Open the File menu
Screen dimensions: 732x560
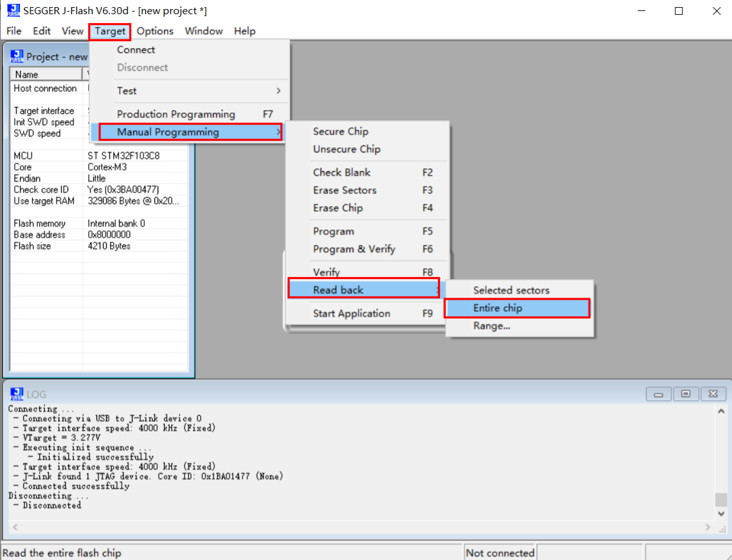point(14,32)
